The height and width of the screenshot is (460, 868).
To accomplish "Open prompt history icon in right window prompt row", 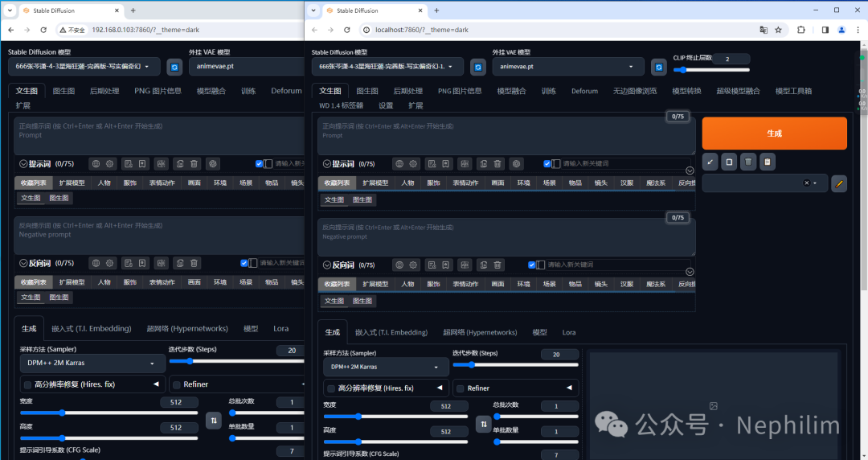I will click(x=432, y=163).
